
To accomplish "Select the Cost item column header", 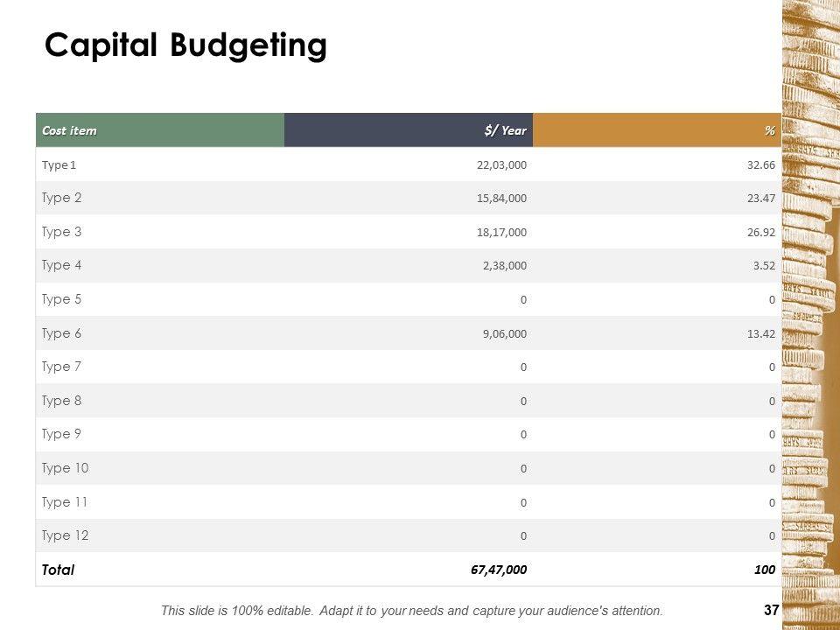I will [69, 130].
